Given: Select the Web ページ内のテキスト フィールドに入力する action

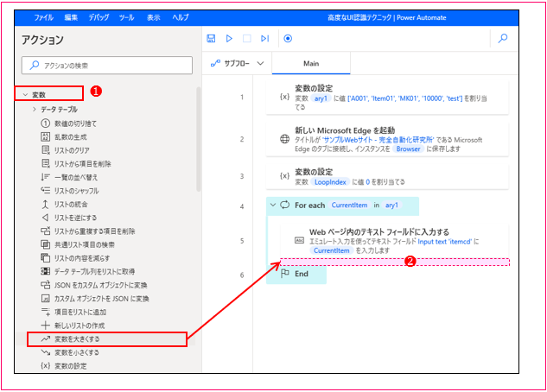Looking at the screenshot, I should pyautogui.click(x=394, y=241).
